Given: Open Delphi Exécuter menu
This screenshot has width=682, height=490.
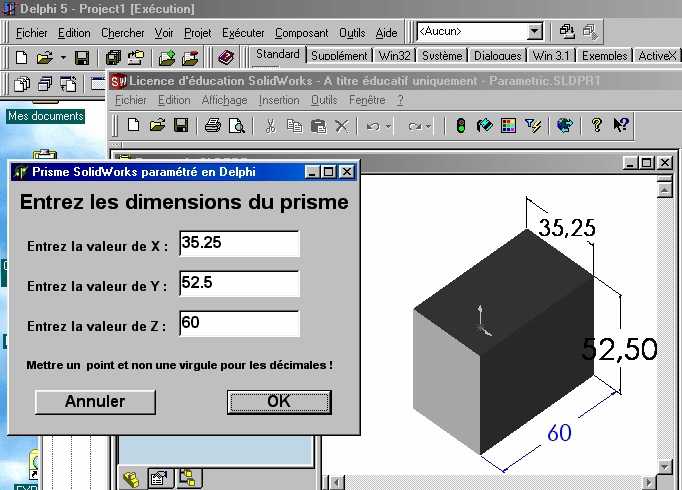Looking at the screenshot, I should (x=243, y=33).
